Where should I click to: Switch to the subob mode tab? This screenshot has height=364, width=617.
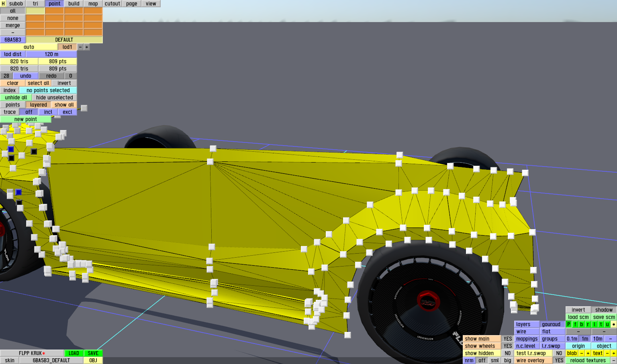click(16, 4)
